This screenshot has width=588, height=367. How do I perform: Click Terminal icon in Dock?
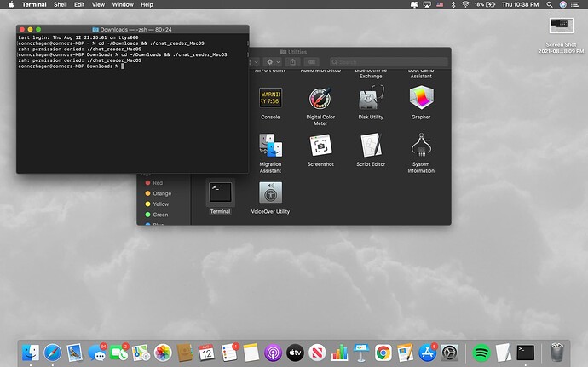click(526, 353)
